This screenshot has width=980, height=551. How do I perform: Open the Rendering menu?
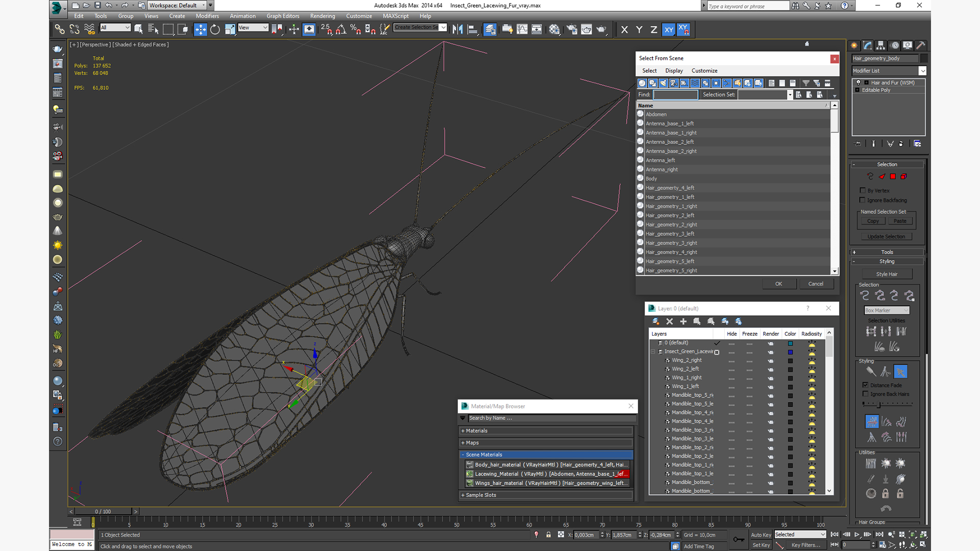point(323,16)
